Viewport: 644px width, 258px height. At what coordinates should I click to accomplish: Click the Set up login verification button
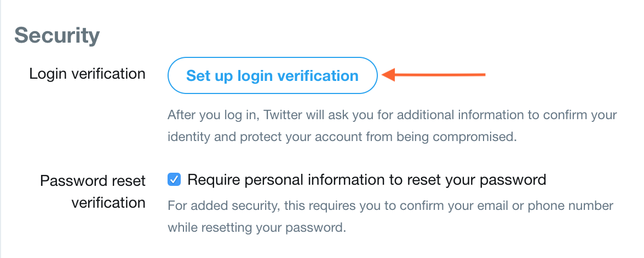(272, 75)
